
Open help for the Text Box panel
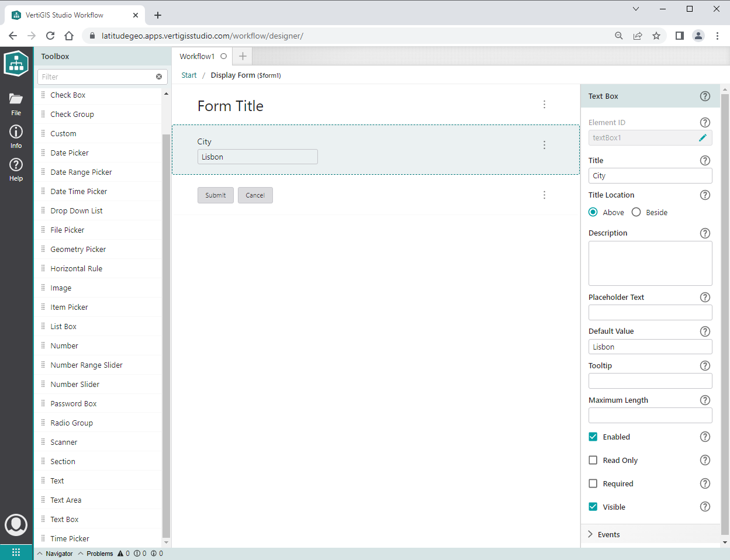(x=705, y=96)
